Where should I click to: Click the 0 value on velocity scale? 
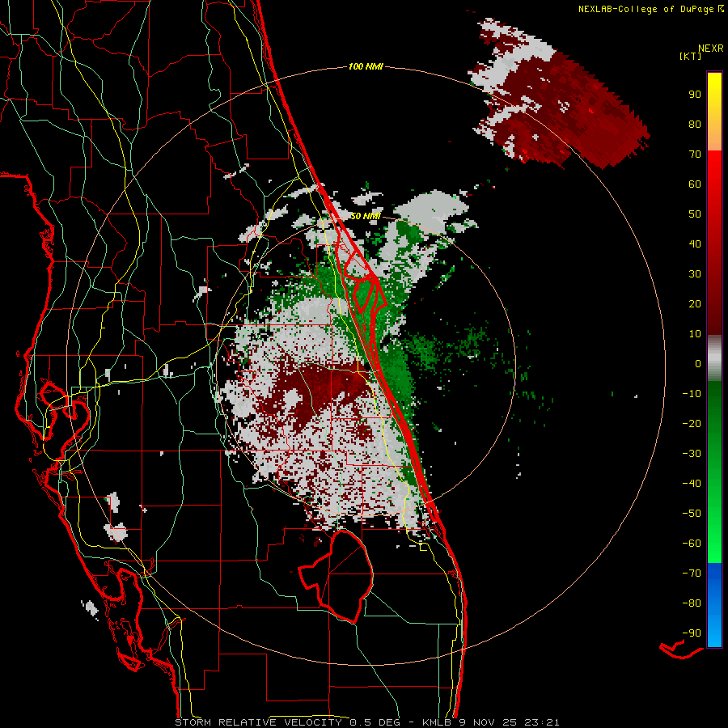(x=698, y=364)
